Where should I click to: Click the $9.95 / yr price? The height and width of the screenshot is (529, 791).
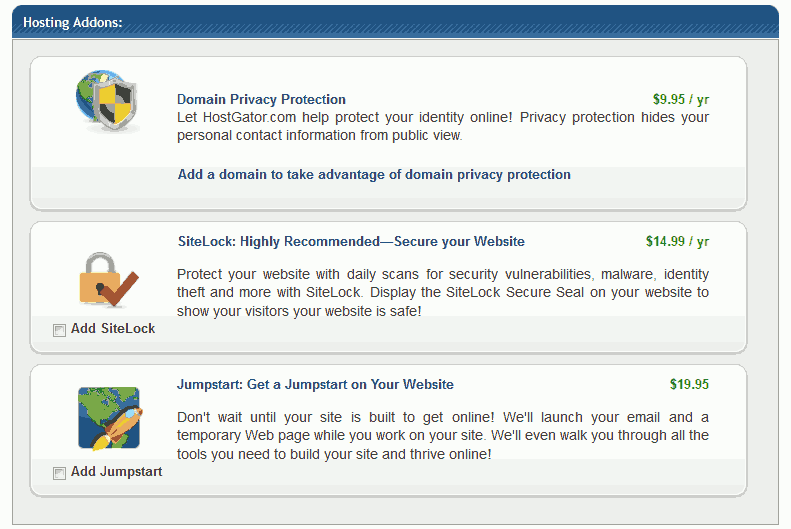pos(681,99)
